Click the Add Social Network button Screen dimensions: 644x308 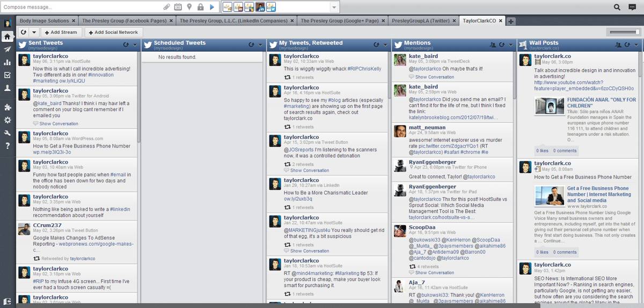113,32
